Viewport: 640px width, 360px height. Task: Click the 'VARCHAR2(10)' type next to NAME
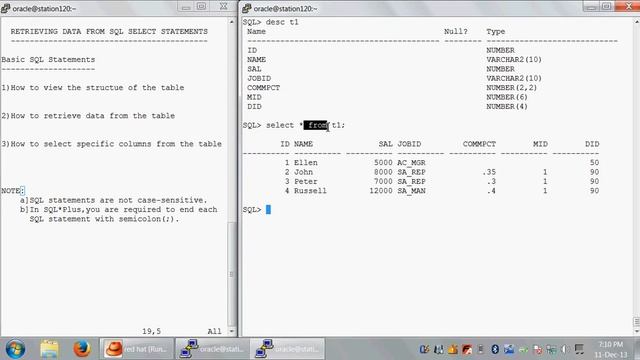tap(514, 60)
